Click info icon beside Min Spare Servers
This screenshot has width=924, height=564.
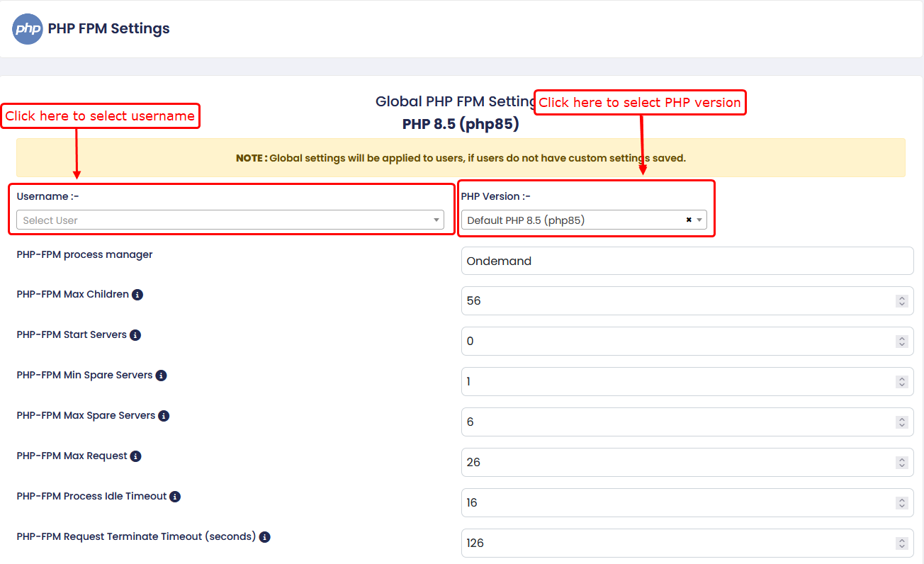pyautogui.click(x=161, y=376)
